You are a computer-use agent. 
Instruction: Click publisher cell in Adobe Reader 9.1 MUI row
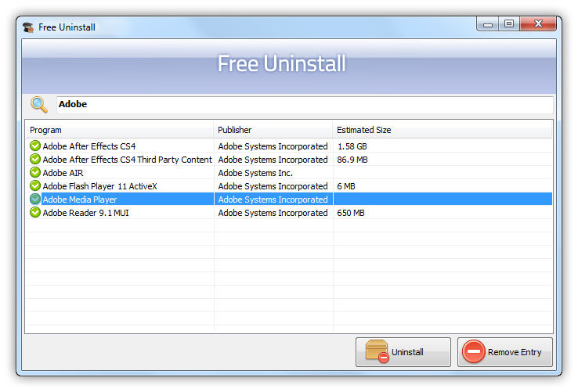point(273,213)
